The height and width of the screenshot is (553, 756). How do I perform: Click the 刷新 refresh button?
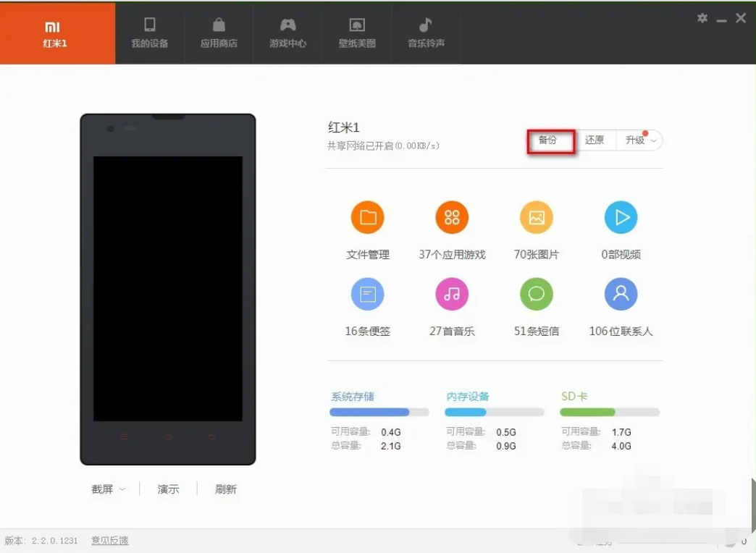(226, 489)
